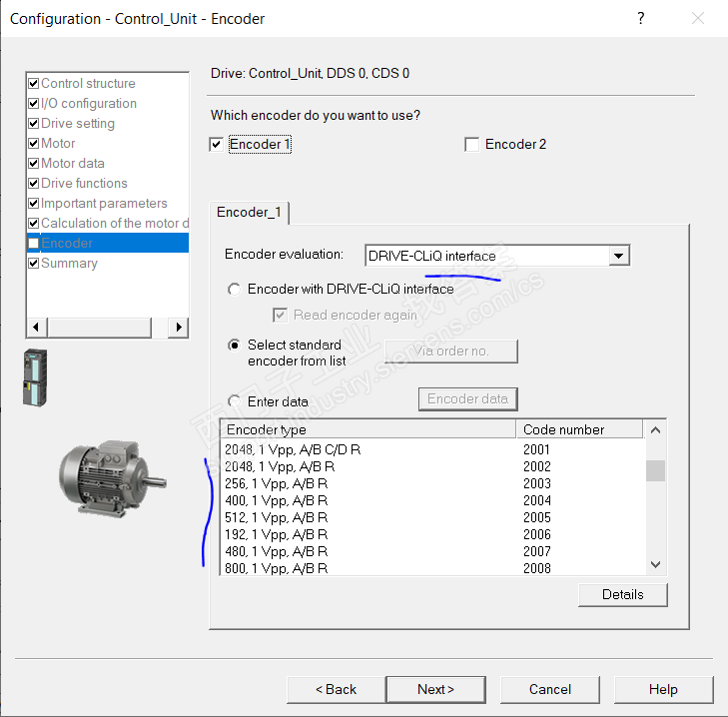Click the question mark help icon in title bar
Image resolution: width=728 pixels, height=717 pixels.
coord(641,18)
